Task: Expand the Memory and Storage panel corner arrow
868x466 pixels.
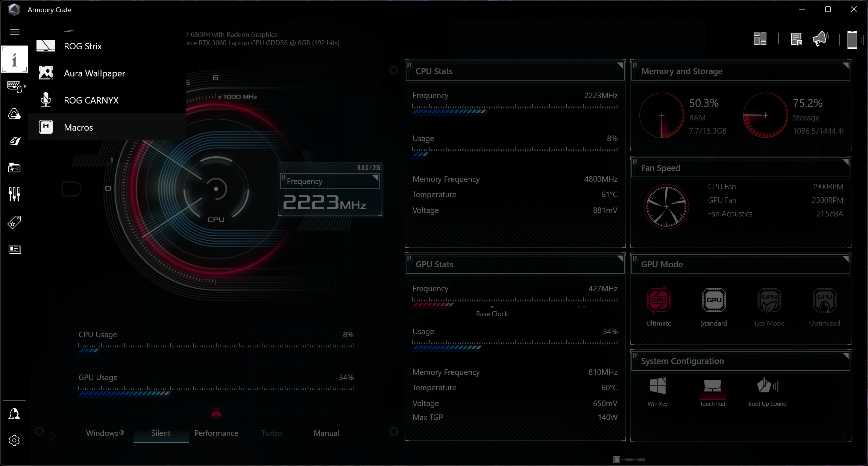Action: [845, 65]
